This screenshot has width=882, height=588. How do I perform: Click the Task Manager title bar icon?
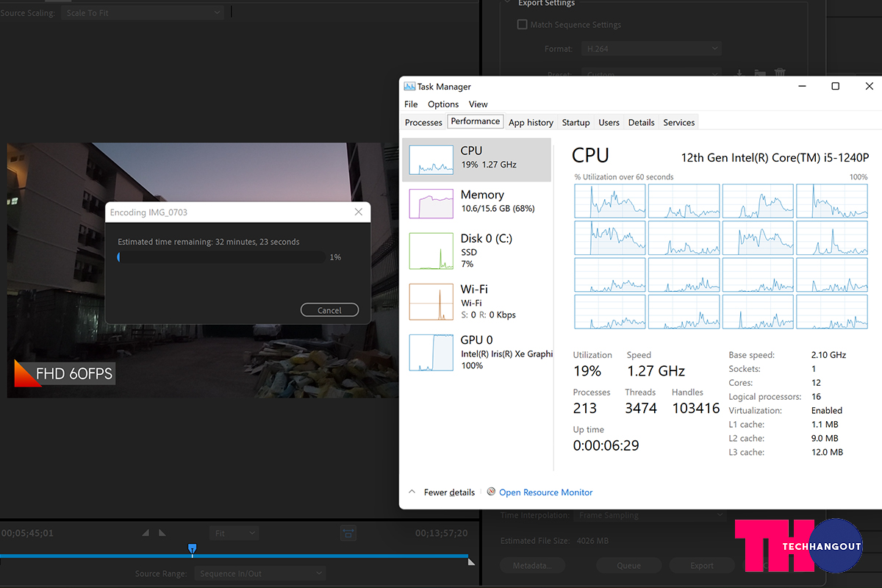(409, 87)
